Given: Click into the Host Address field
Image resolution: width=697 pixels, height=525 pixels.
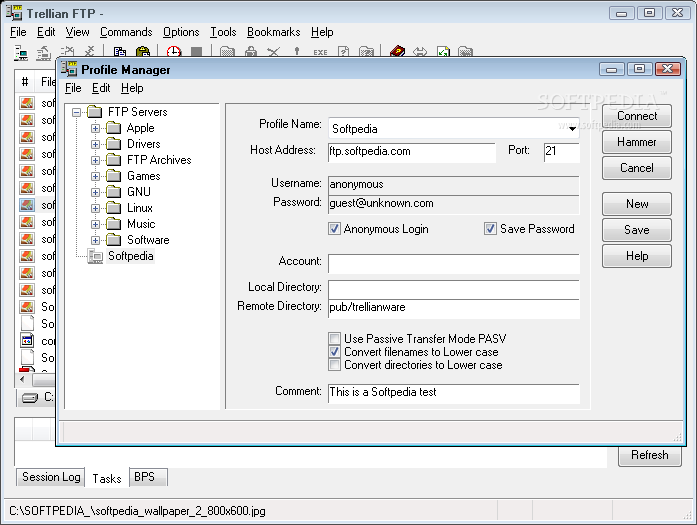Looking at the screenshot, I should coord(412,152).
